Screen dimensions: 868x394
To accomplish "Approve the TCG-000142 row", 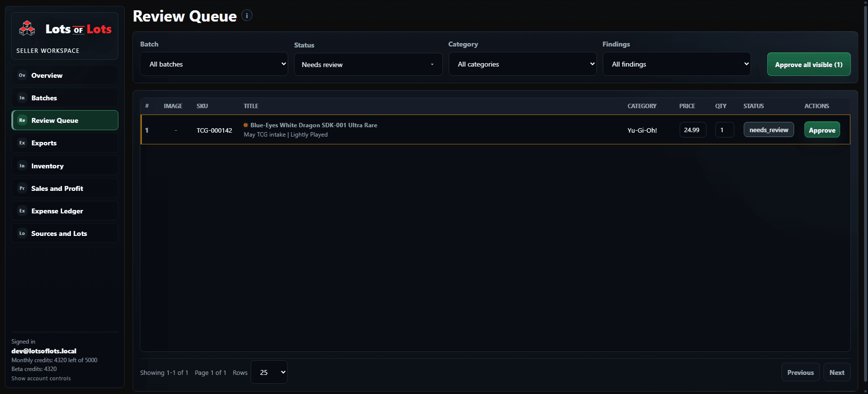I will pos(822,130).
